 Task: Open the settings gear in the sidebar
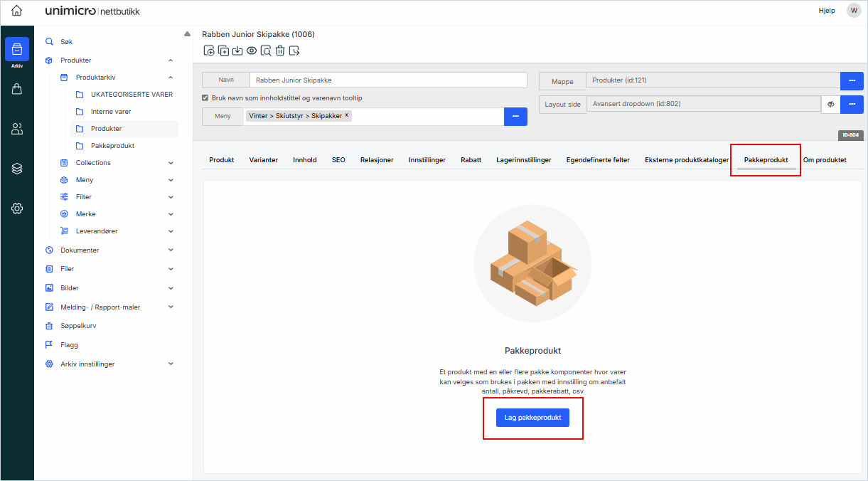coord(16,208)
